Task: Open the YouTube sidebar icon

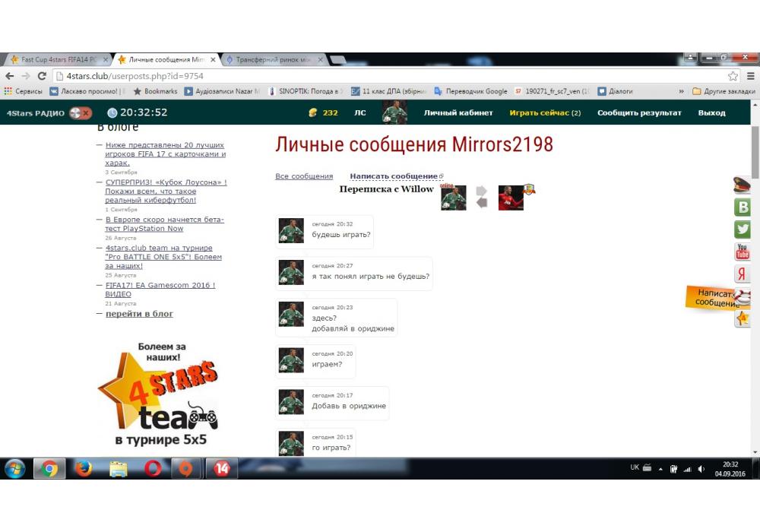Action: point(743,252)
